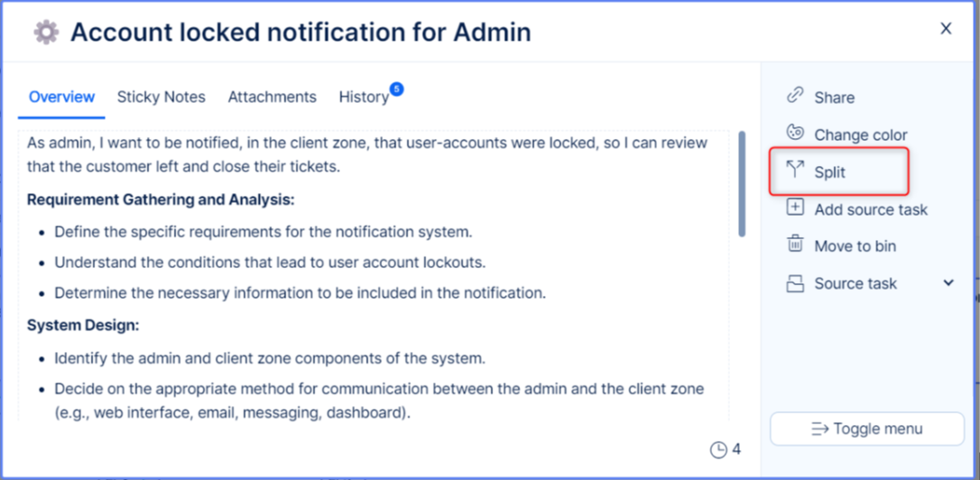
Task: Expand the Source task chevron
Action: 948,283
